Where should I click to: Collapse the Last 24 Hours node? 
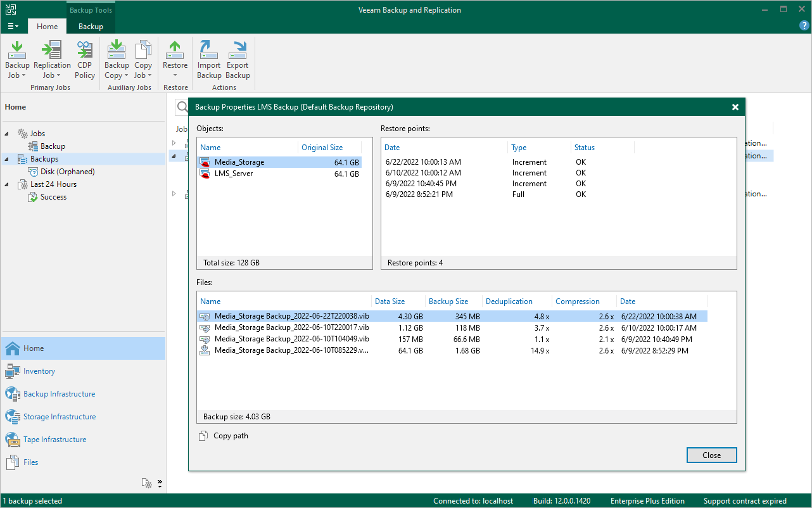click(7, 184)
